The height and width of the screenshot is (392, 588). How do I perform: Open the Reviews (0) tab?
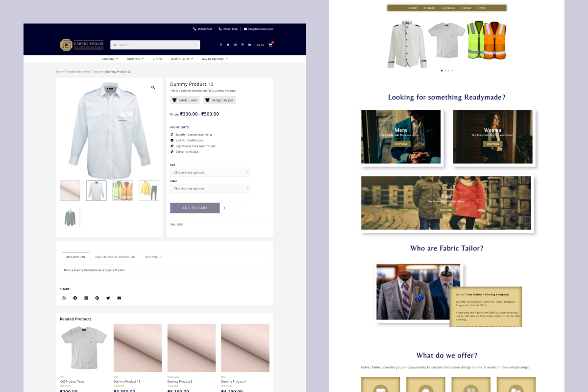(154, 257)
